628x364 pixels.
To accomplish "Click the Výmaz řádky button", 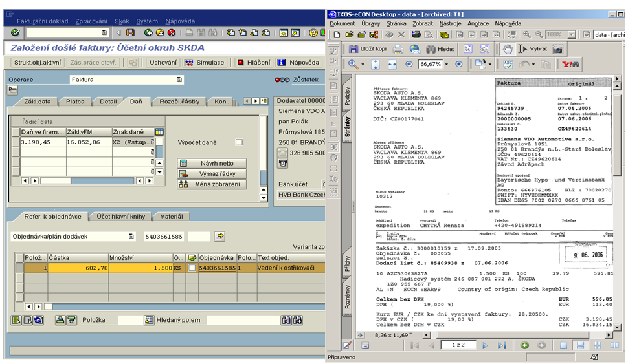I will pyautogui.click(x=212, y=174).
